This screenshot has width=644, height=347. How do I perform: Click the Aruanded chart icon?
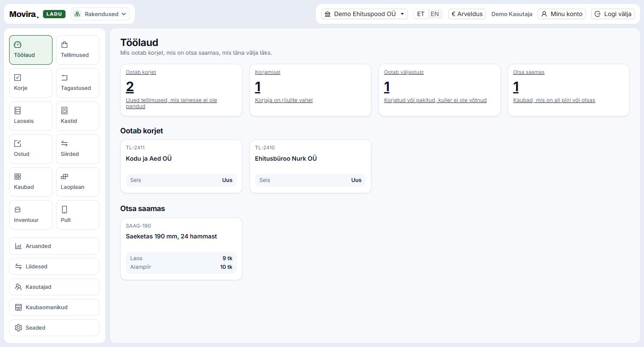click(18, 246)
